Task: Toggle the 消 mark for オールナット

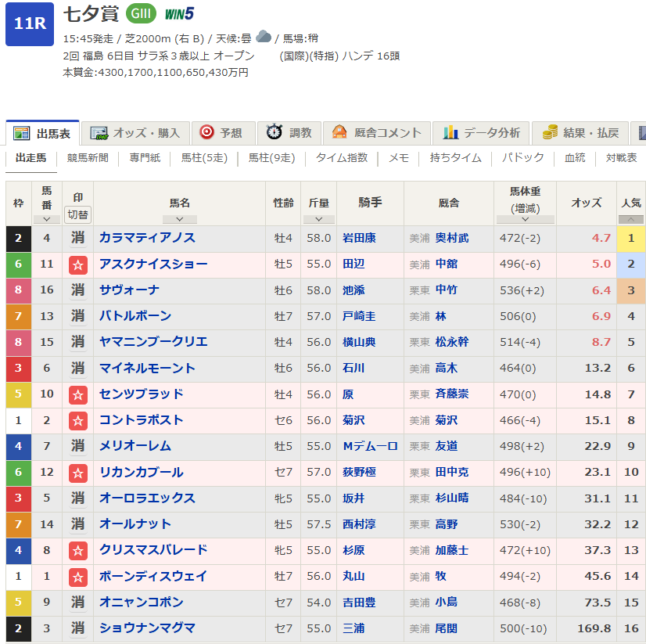Action: tap(78, 524)
